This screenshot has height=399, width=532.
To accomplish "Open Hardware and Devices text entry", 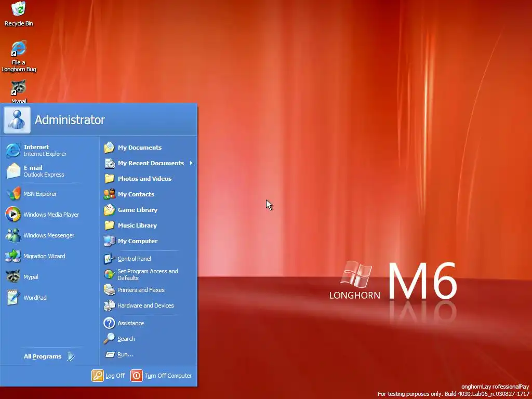I will click(x=145, y=305).
